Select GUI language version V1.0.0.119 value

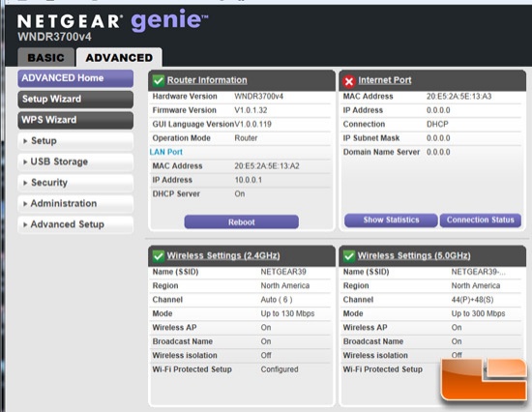253,124
